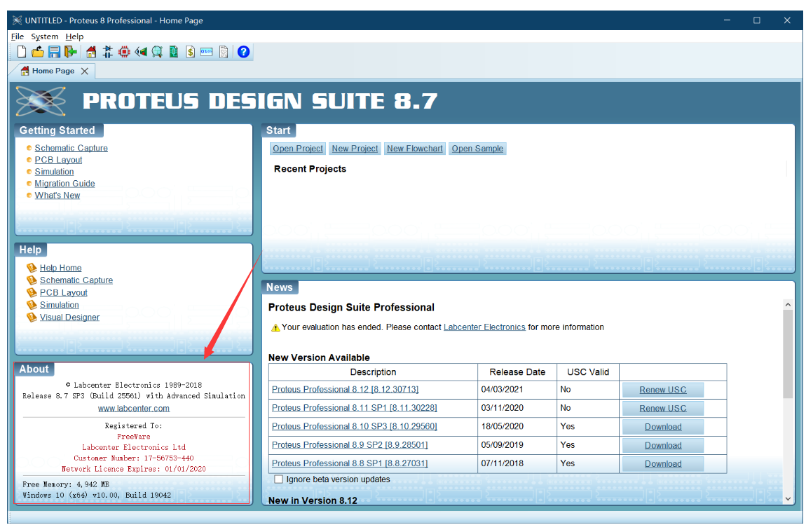Open the Gerber Viewer magnifier icon
Viewport: 806px width, 532px height.
click(x=157, y=52)
